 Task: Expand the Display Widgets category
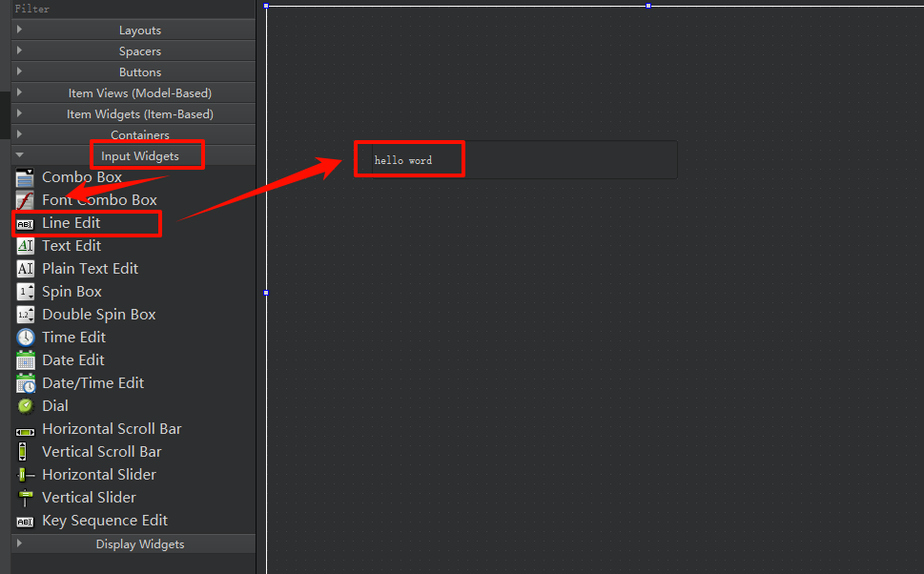(x=139, y=544)
